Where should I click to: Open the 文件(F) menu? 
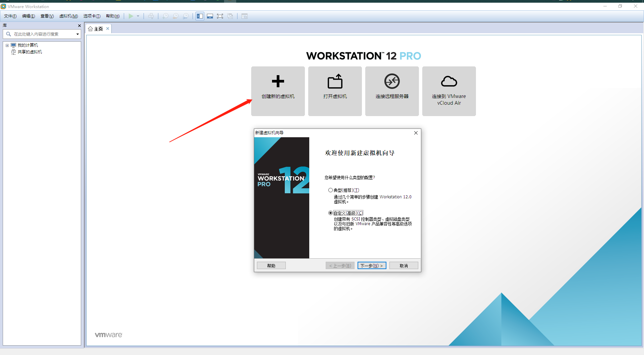click(10, 16)
